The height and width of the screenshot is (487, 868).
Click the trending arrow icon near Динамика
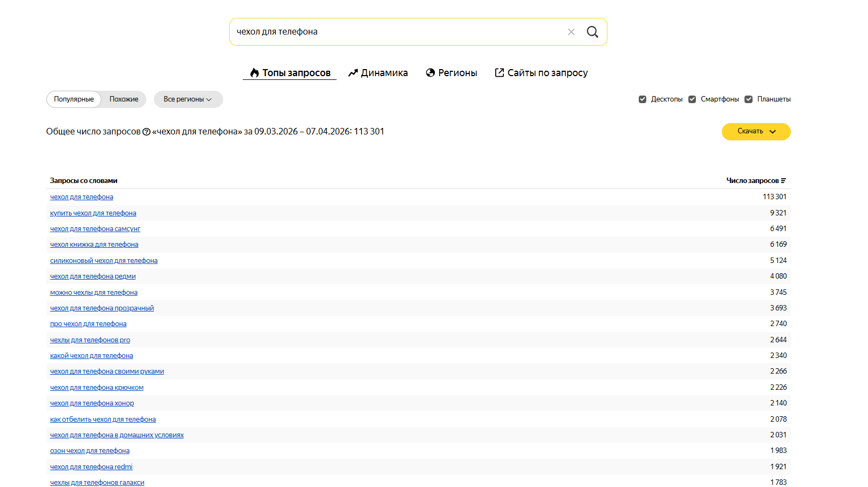pos(353,72)
